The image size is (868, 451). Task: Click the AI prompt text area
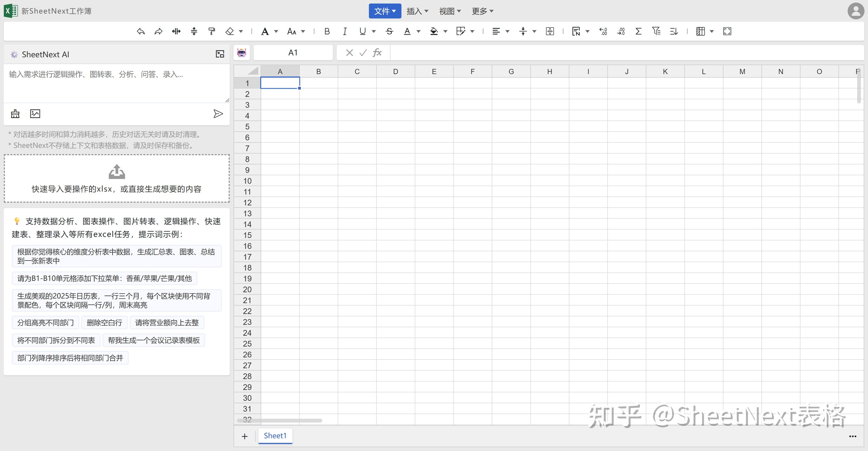coord(117,84)
